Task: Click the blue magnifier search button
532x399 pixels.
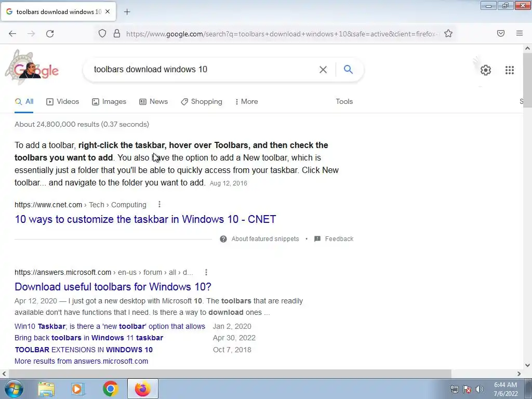Action: tap(348, 69)
